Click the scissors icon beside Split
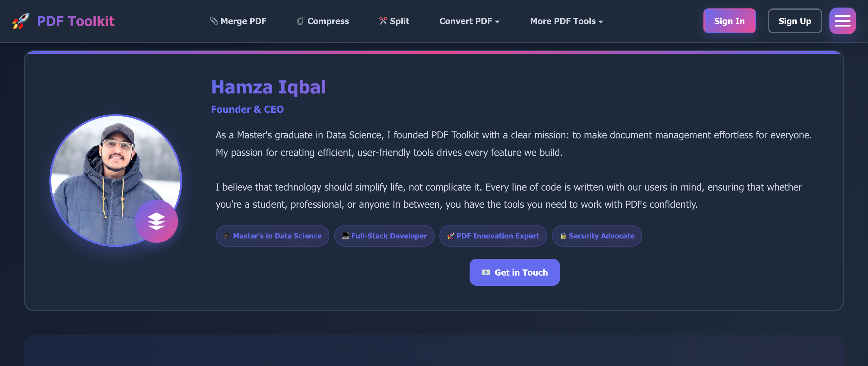Image resolution: width=868 pixels, height=366 pixels. tap(383, 21)
